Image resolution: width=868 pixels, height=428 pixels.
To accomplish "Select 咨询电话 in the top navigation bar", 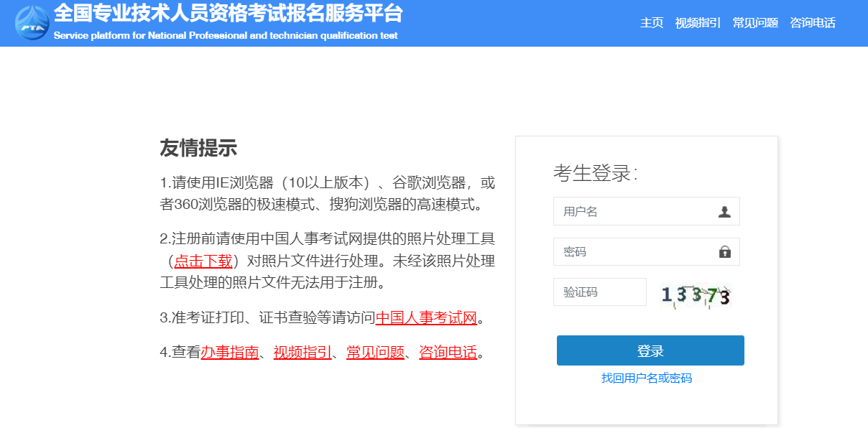I will point(812,23).
